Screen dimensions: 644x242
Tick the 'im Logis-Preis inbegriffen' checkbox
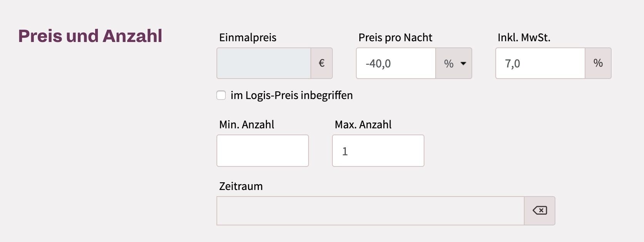221,95
